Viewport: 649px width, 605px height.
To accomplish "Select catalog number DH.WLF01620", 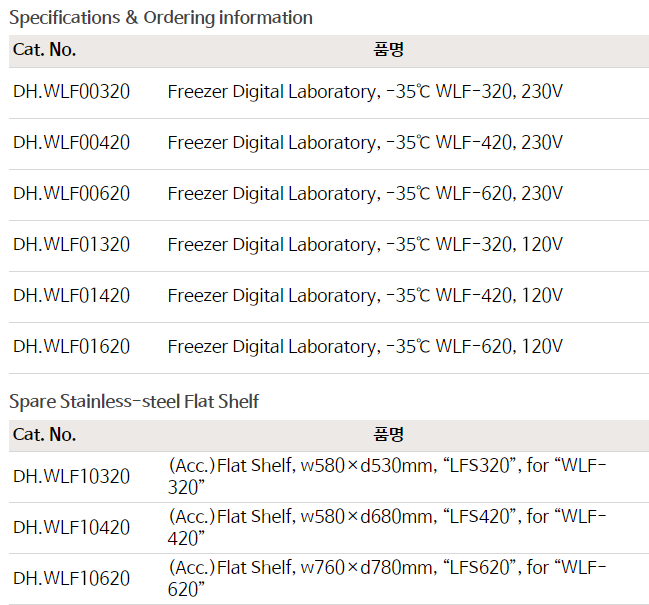I will coord(72,347).
